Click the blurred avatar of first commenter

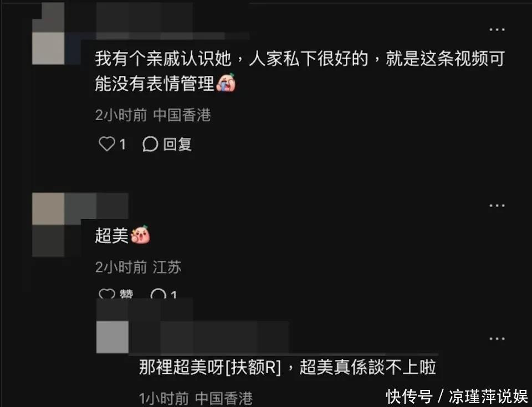pos(48,34)
